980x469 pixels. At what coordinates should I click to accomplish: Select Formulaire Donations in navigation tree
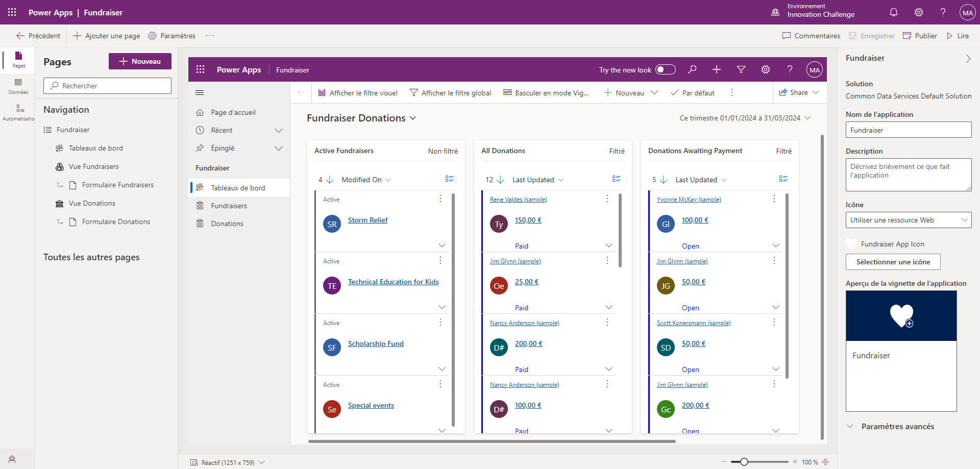click(116, 221)
